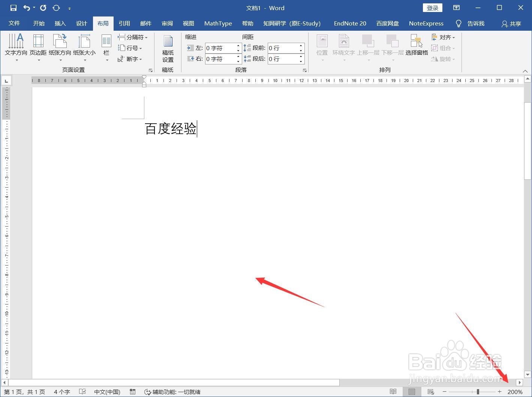Open the 稿纸设置 grid paper settings
Screen dimensions: 532x397
point(168,48)
